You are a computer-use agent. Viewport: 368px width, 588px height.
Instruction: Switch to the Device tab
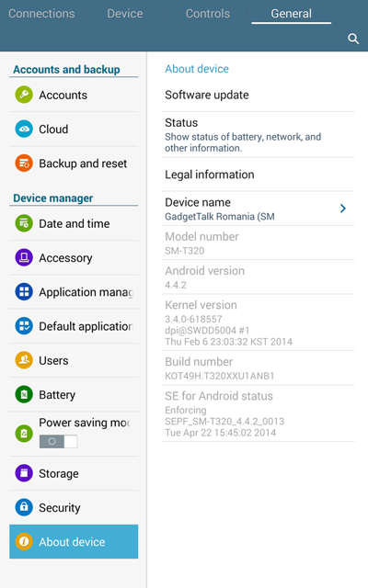point(125,14)
